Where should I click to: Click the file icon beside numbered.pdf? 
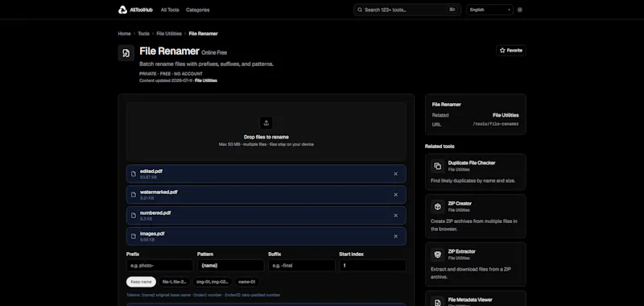(134, 215)
